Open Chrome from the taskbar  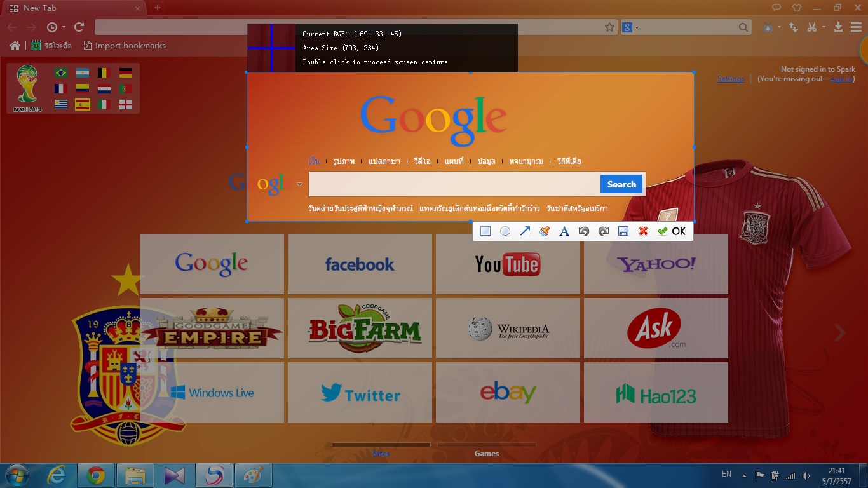(96, 475)
